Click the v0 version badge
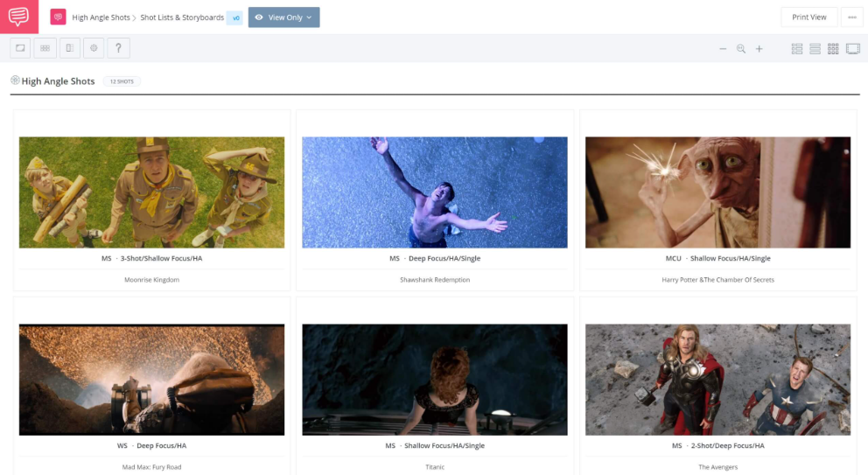Screen dimensions: 868x475 coord(236,17)
